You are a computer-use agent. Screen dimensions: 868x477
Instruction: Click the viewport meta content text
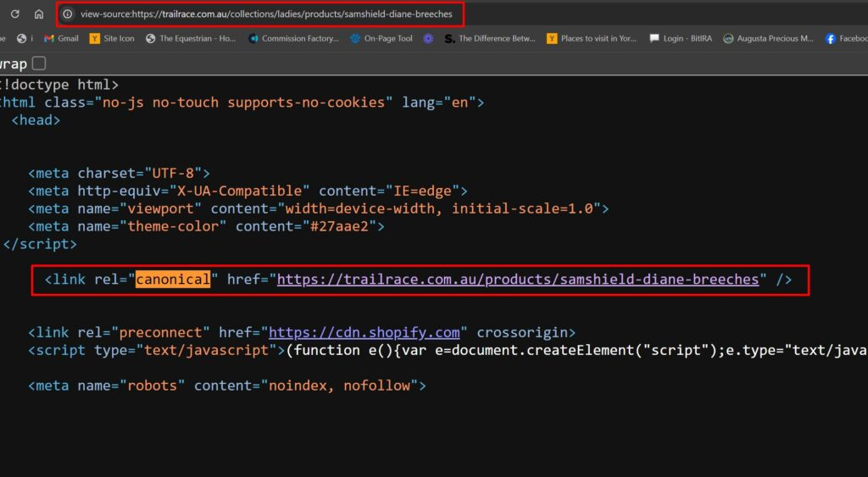[439, 208]
